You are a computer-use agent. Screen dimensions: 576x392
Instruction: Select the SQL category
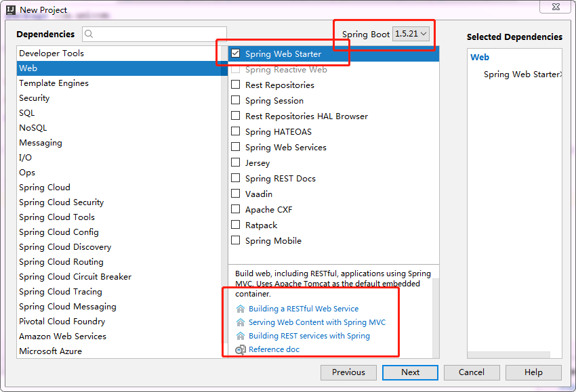(x=119, y=112)
